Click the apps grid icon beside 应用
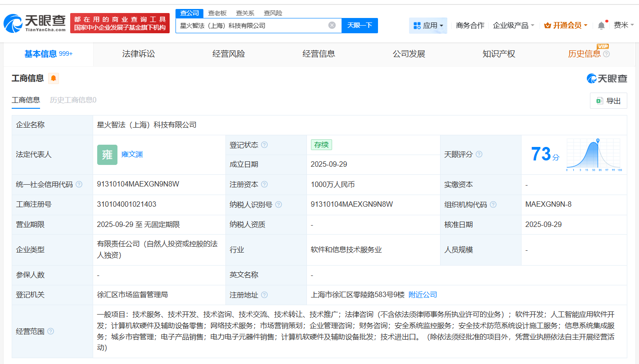Viewport: 639px width, 364px height. click(x=418, y=26)
